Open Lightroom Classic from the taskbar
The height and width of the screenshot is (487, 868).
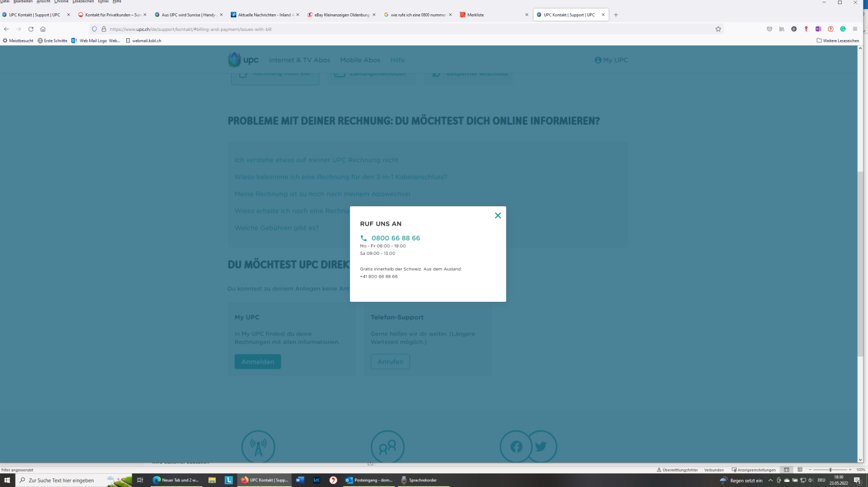click(x=316, y=480)
